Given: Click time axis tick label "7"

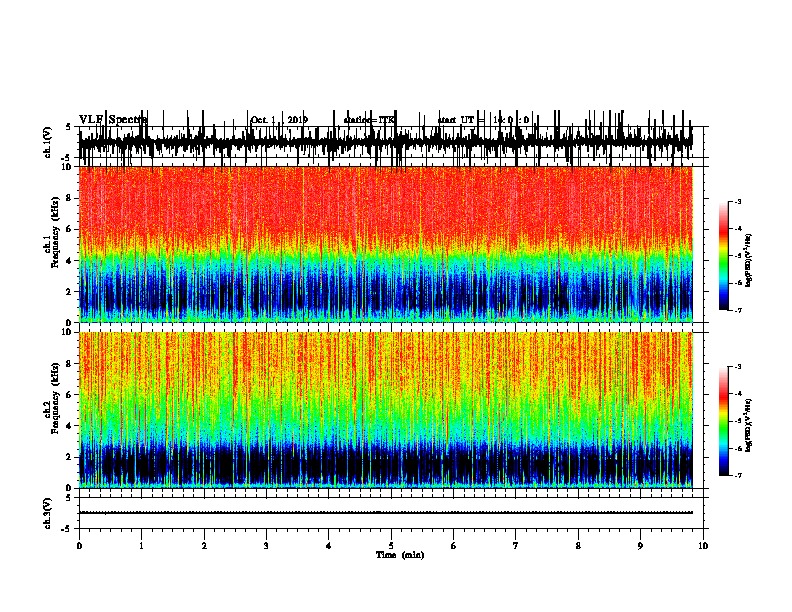Looking at the screenshot, I should pyautogui.click(x=516, y=546).
